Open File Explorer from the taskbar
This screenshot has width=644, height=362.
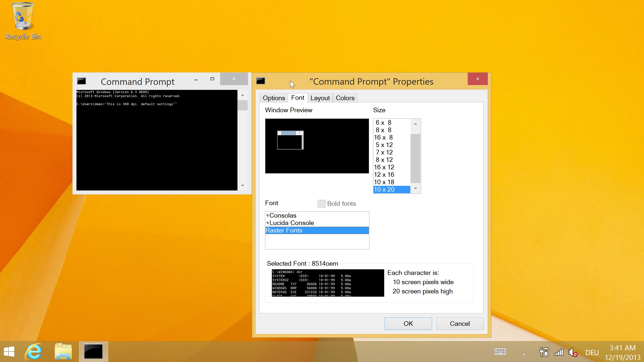click(63, 352)
